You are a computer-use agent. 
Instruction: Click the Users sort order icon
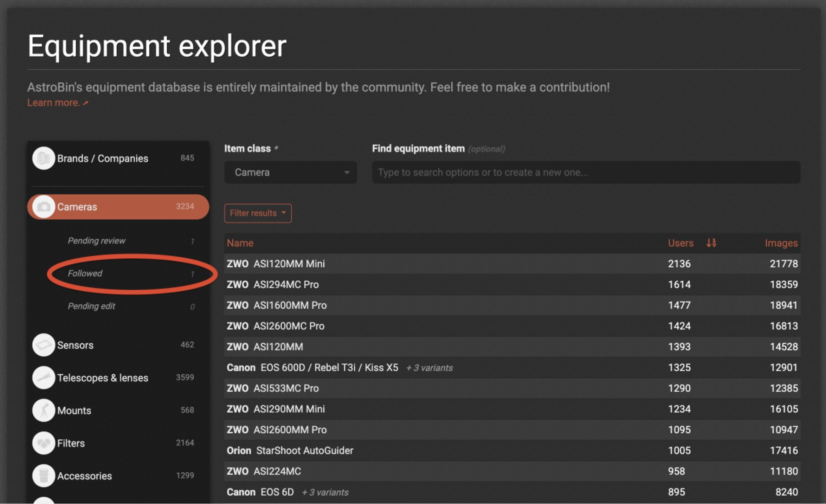point(711,243)
